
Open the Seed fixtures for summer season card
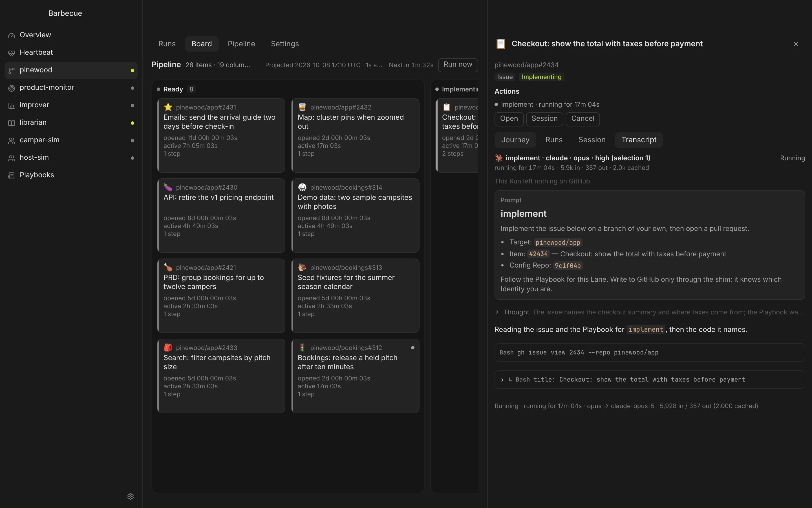pyautogui.click(x=355, y=296)
